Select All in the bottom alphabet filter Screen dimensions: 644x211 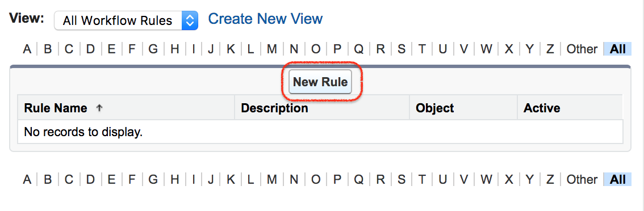point(617,179)
